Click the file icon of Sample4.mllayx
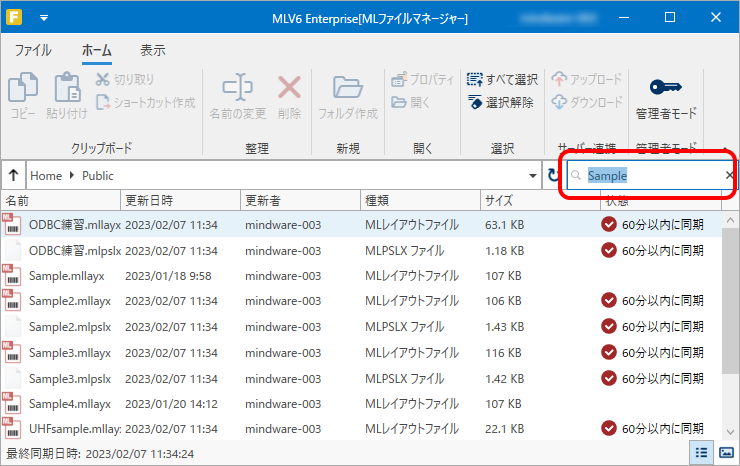This screenshot has height=466, width=740. pyautogui.click(x=12, y=403)
